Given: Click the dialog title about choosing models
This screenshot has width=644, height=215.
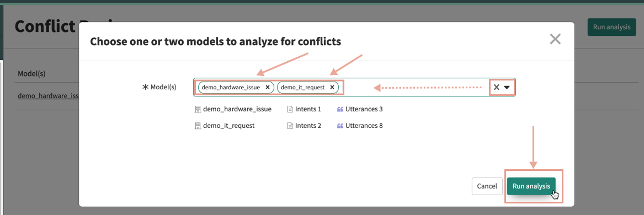Looking at the screenshot, I should [x=216, y=41].
